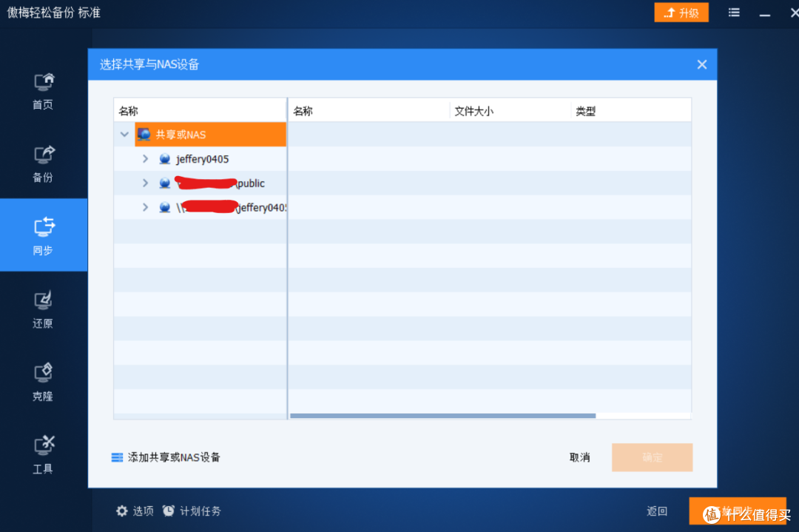This screenshot has height=532, width=799.
Task: Collapse the 共享或NAS tree node
Action: [x=124, y=135]
